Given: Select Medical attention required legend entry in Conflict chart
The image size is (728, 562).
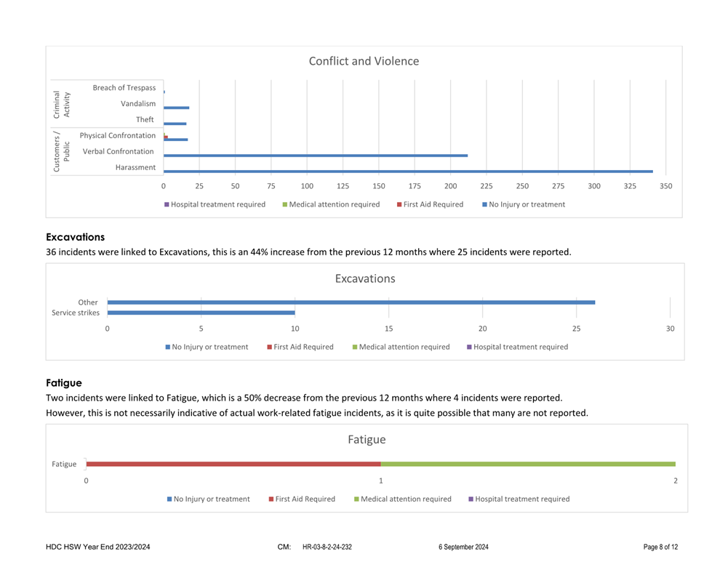Looking at the screenshot, I should (x=334, y=205).
